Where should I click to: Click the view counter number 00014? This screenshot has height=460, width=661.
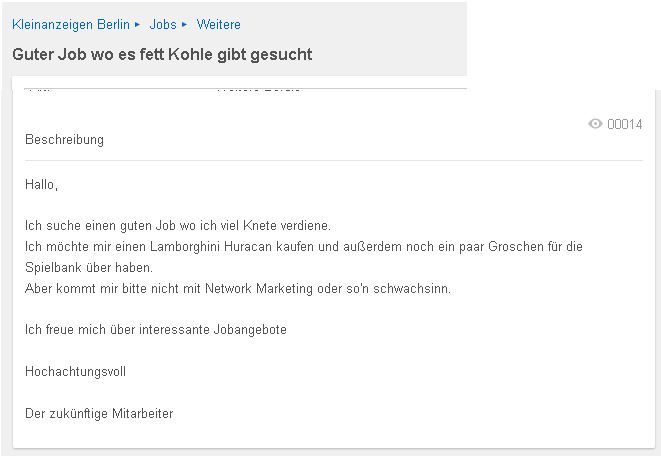[x=625, y=124]
